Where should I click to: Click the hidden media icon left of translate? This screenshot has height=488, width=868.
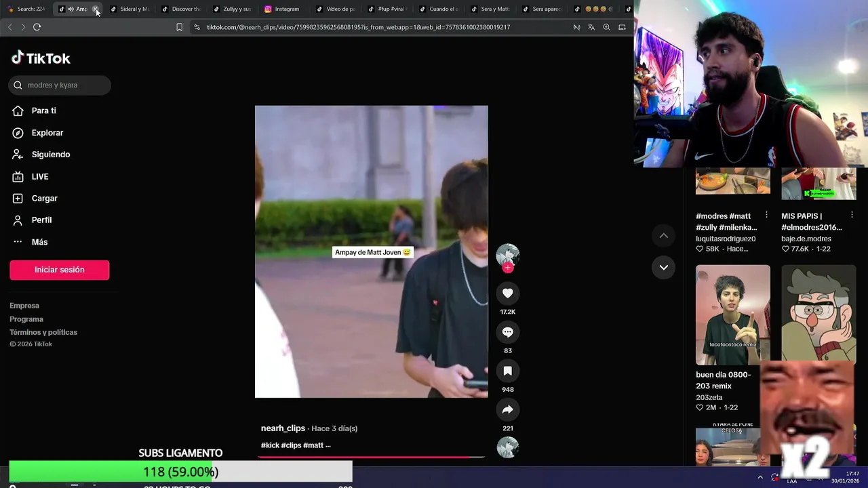click(576, 27)
